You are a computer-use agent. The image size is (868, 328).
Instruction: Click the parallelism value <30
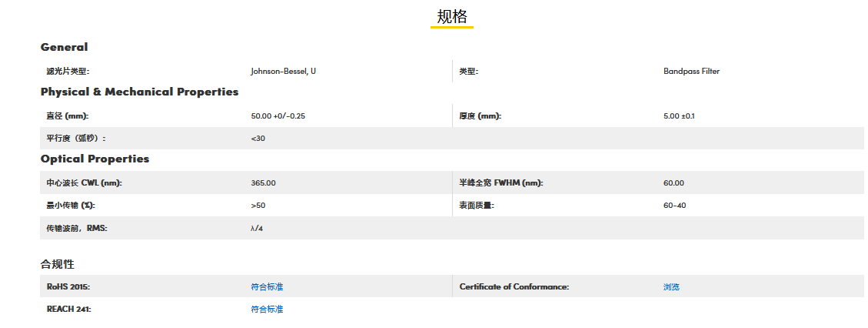258,138
